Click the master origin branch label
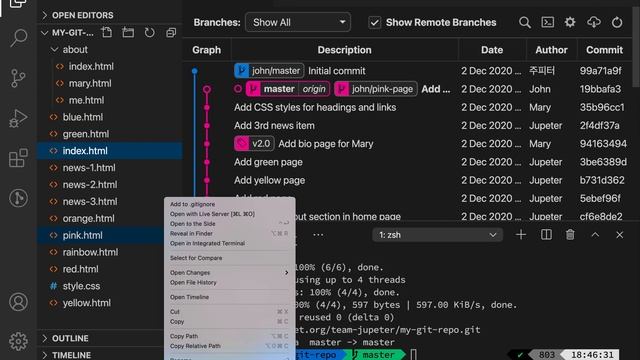 (287, 89)
